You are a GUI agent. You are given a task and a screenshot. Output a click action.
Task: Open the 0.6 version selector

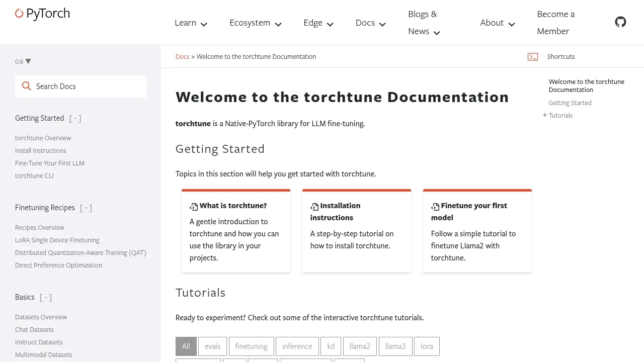point(23,61)
